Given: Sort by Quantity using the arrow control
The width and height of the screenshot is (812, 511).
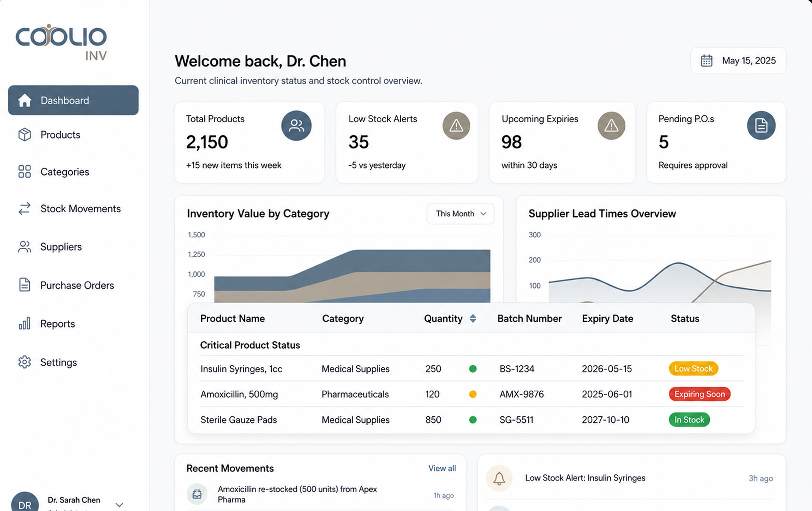Looking at the screenshot, I should tap(473, 318).
